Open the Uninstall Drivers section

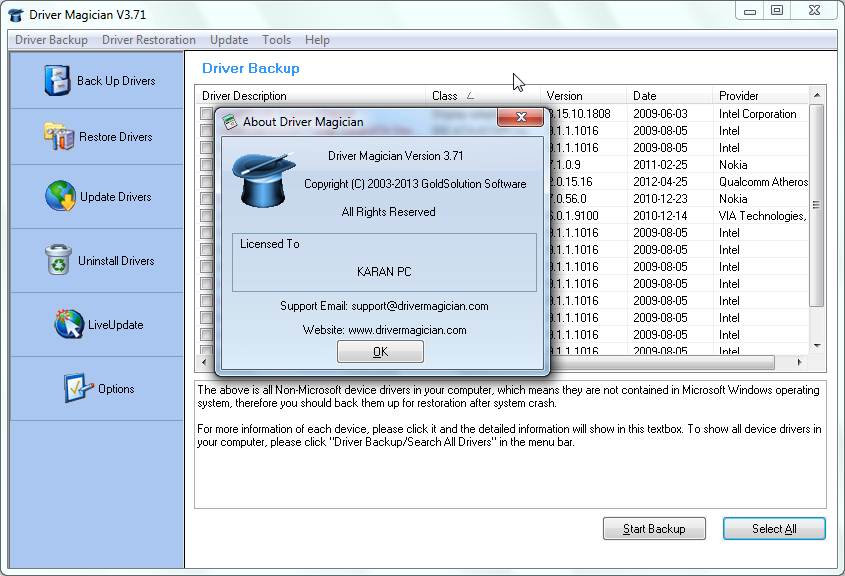[97, 261]
